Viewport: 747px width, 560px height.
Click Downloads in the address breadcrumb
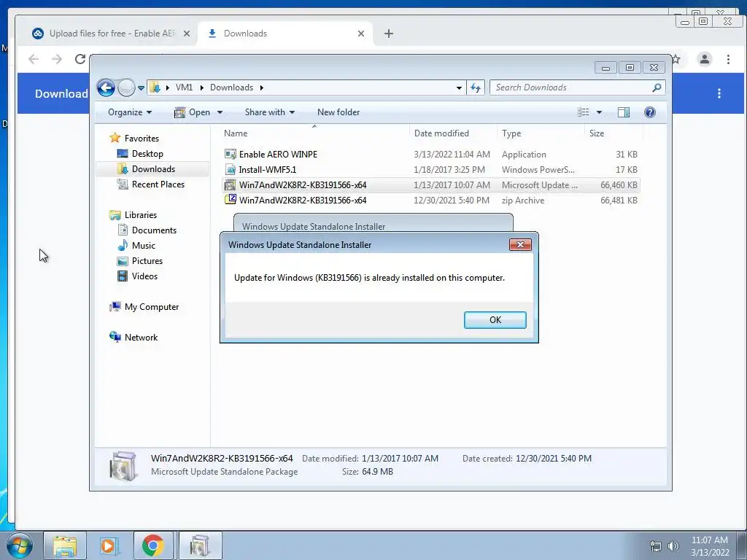coord(231,87)
